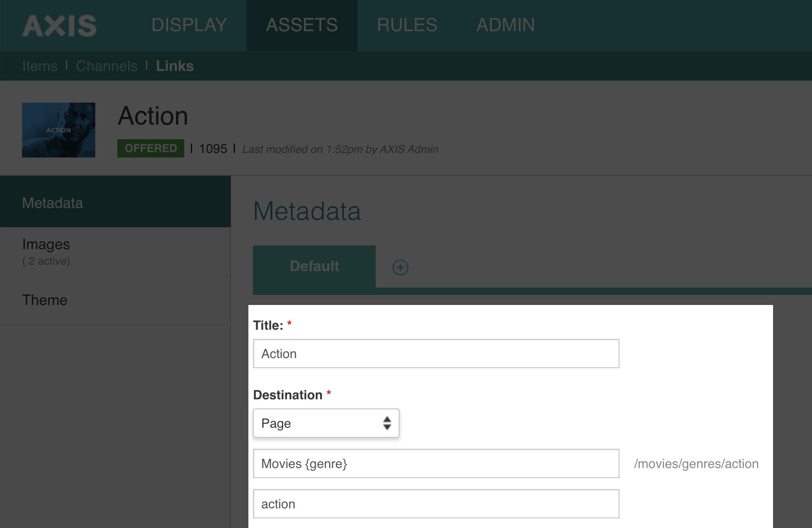This screenshot has height=528, width=812.
Task: Click the Action thumbnail image
Action: pyautogui.click(x=59, y=130)
